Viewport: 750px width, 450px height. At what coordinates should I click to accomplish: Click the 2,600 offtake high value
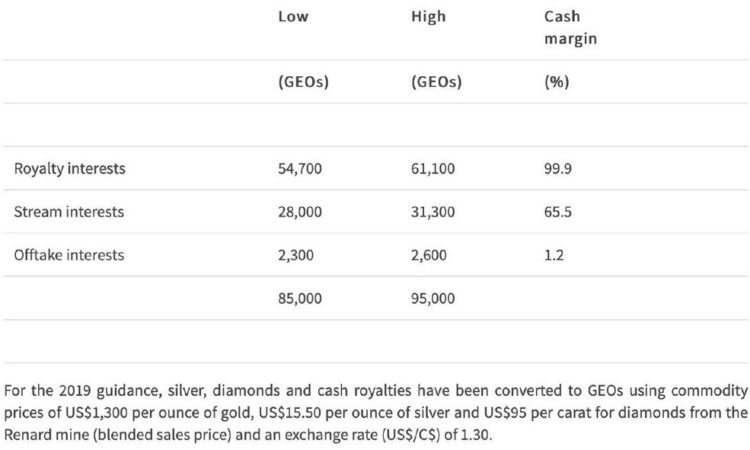click(428, 255)
